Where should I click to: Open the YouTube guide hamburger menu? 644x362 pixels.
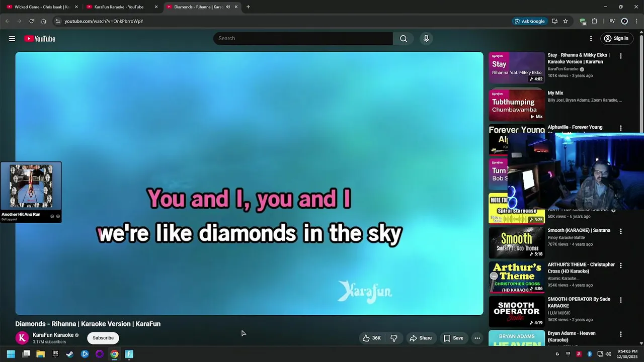point(12,39)
